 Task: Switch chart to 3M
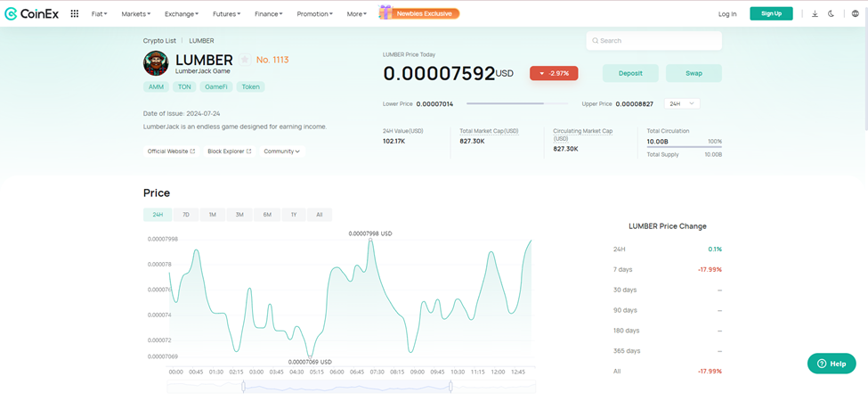click(239, 215)
